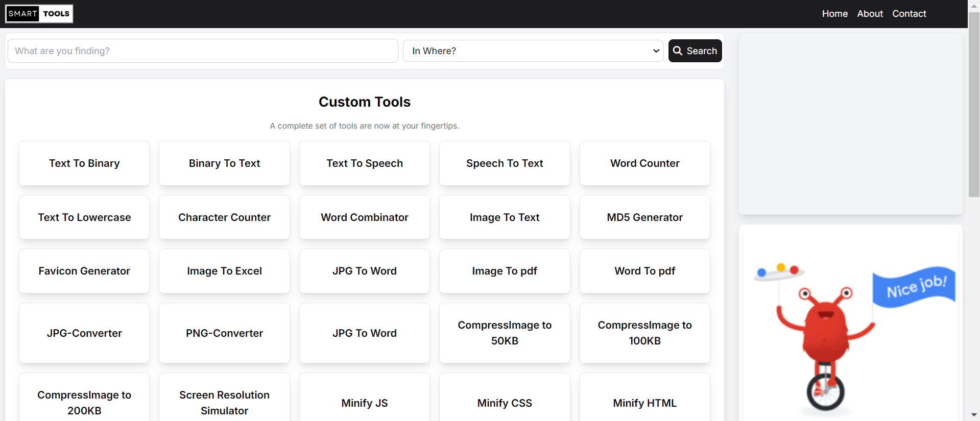Screen dimensions: 980x421
Task: Select the PNG-Converter card
Action: coord(224,333)
